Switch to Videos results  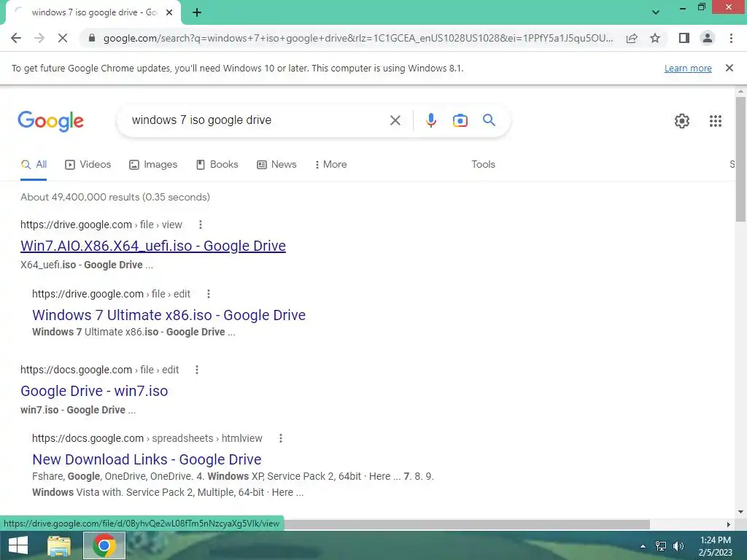click(x=88, y=165)
